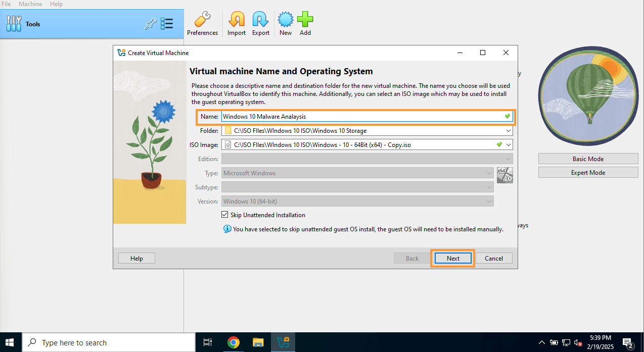Switch to Basic Mode

tap(588, 159)
